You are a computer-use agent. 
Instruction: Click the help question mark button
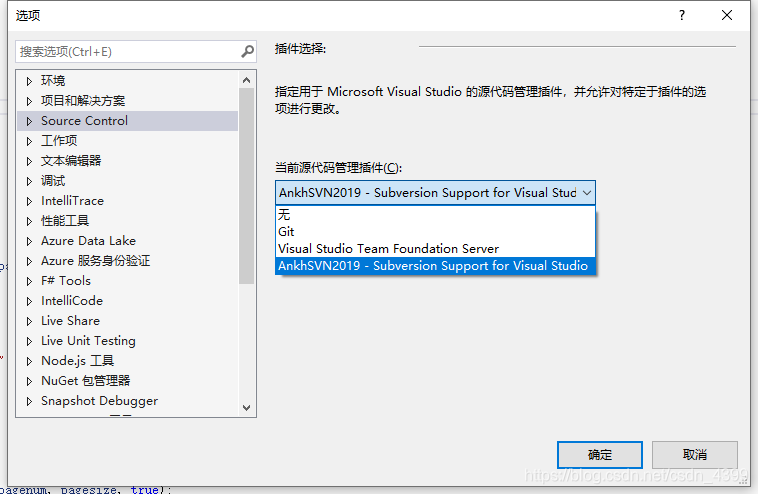(x=682, y=15)
